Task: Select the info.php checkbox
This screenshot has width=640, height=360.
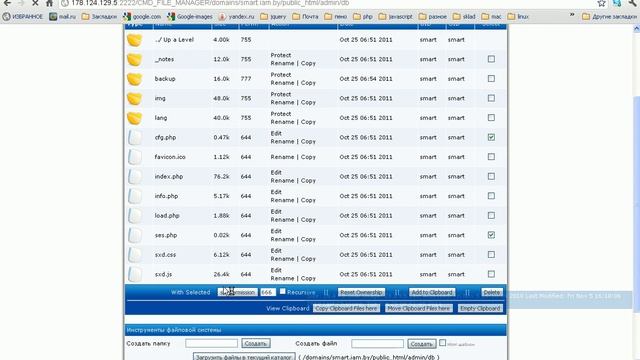Action: (491, 196)
